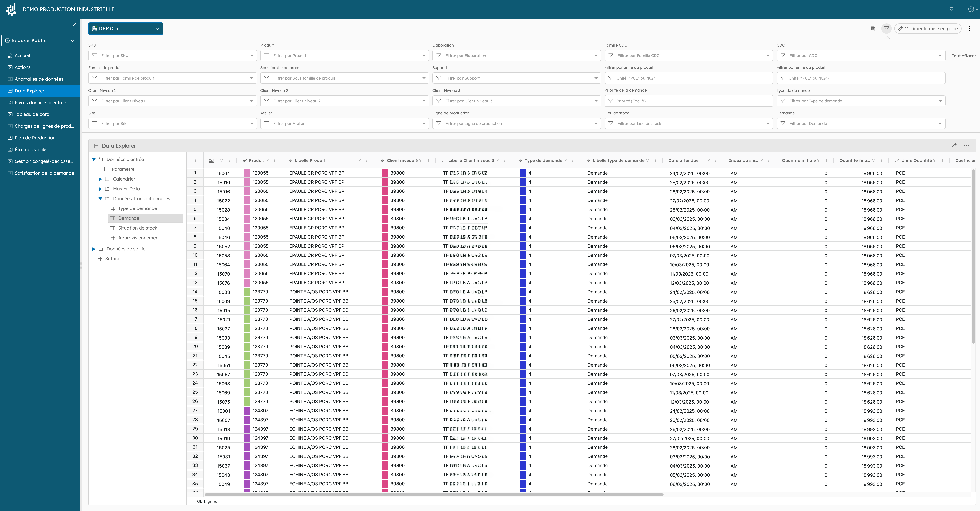This screenshot has height=511, width=980.
Task: Collapse the Données Transactionnelles folder
Action: [100, 199]
